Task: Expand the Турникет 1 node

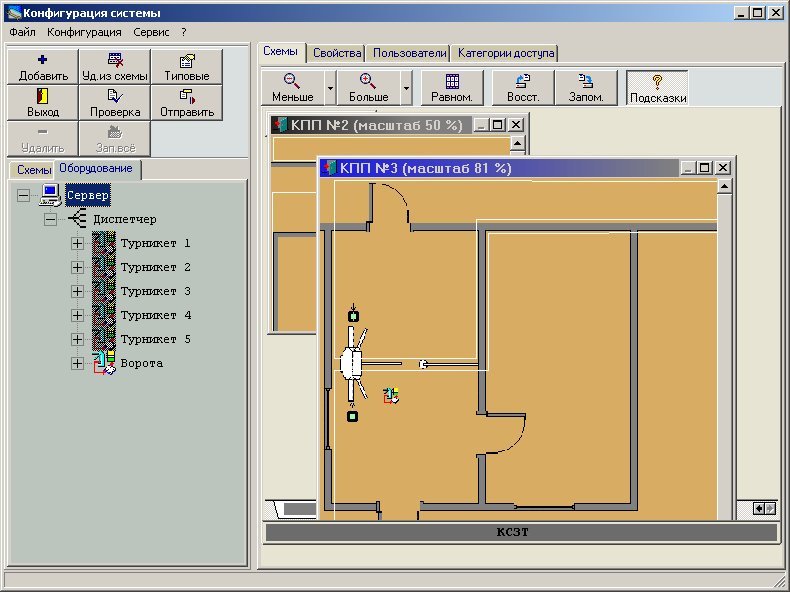Action: point(77,243)
